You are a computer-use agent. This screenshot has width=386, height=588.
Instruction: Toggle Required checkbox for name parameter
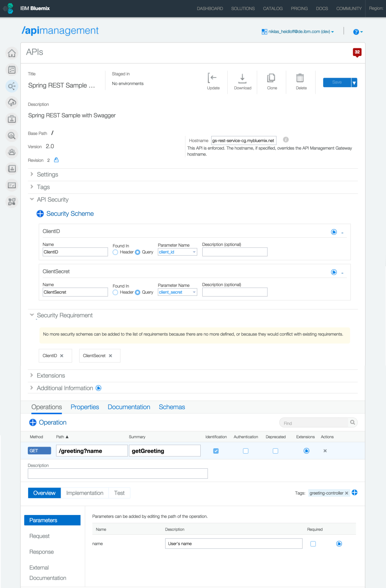[313, 544]
